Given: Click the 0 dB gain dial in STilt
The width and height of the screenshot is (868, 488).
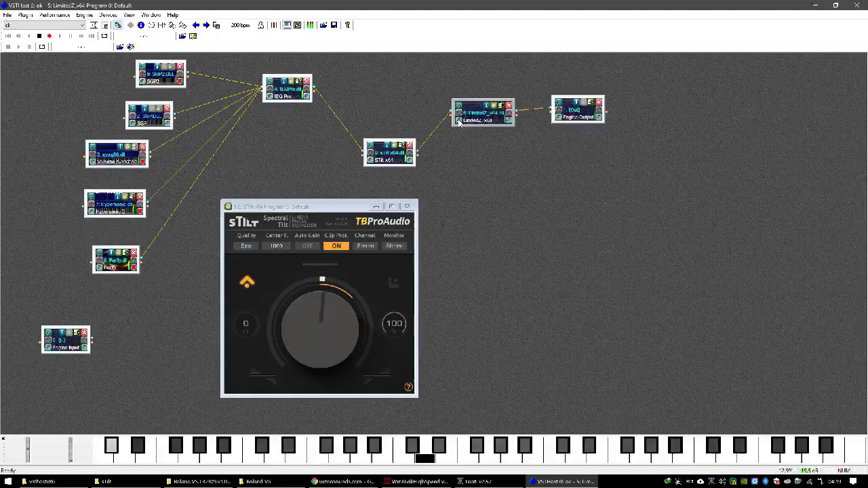Looking at the screenshot, I should [x=245, y=324].
